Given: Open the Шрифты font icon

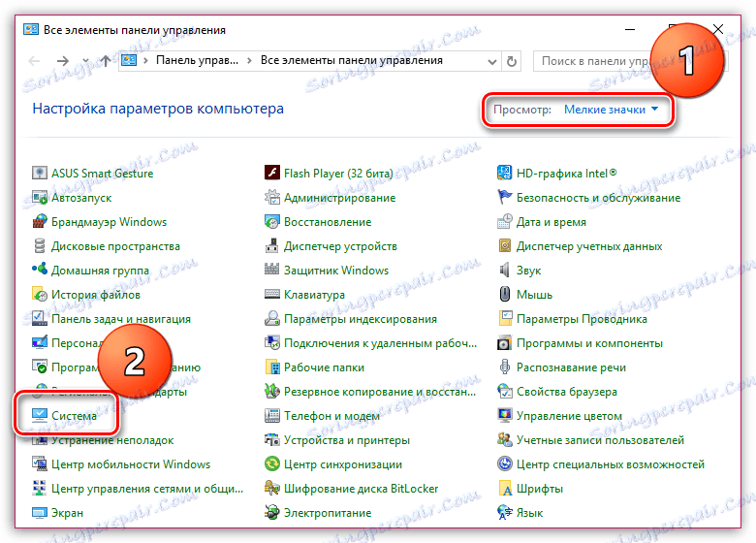Looking at the screenshot, I should click(504, 488).
